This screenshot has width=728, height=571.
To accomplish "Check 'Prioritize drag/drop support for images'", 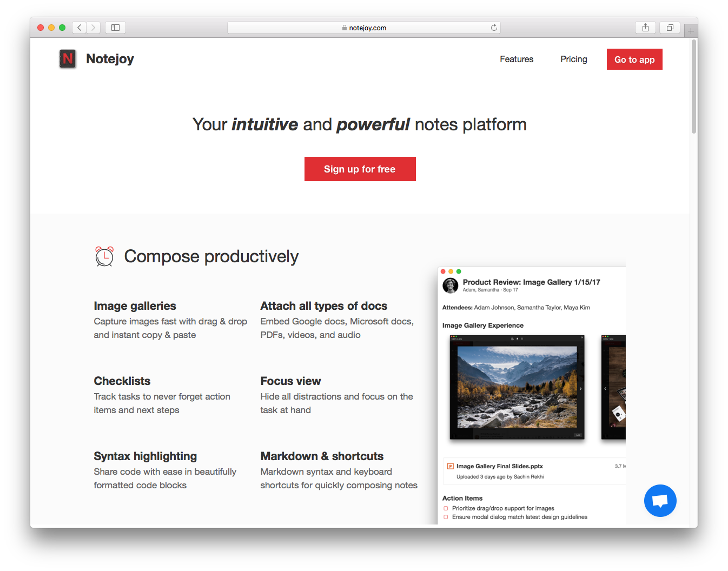I will click(446, 508).
